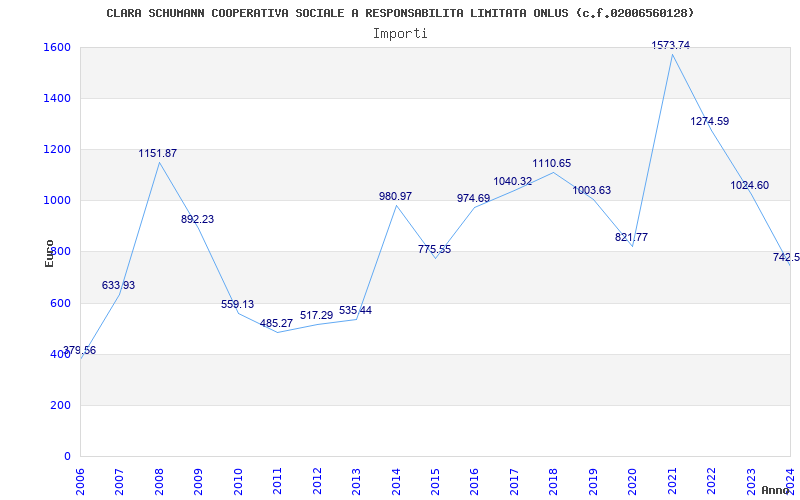Viewport: 800px width, 500px height.
Task: Select the 2008 x-axis year label
Action: pyautogui.click(x=159, y=479)
